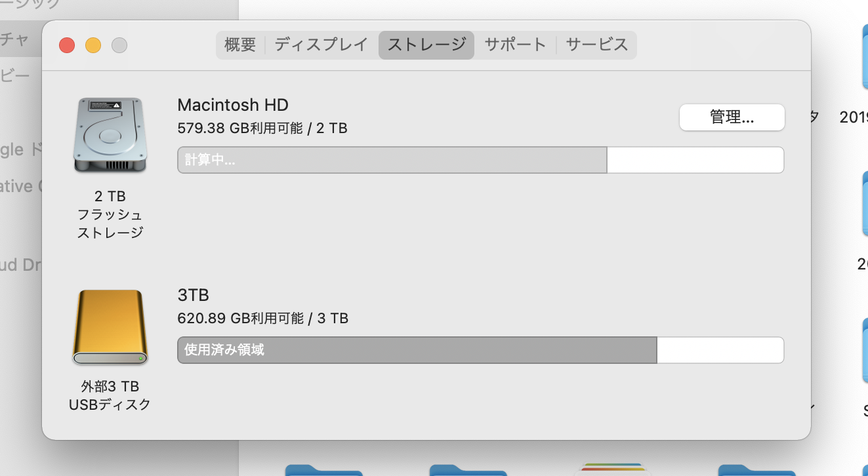Switch to the 概要 tab
Image resolution: width=868 pixels, height=476 pixels.
[x=240, y=45]
